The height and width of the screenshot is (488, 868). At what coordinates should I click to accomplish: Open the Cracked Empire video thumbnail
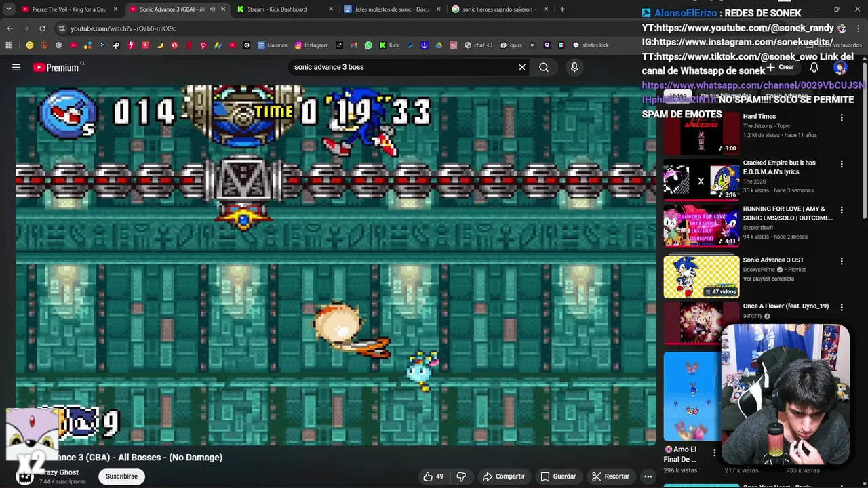[x=701, y=180]
